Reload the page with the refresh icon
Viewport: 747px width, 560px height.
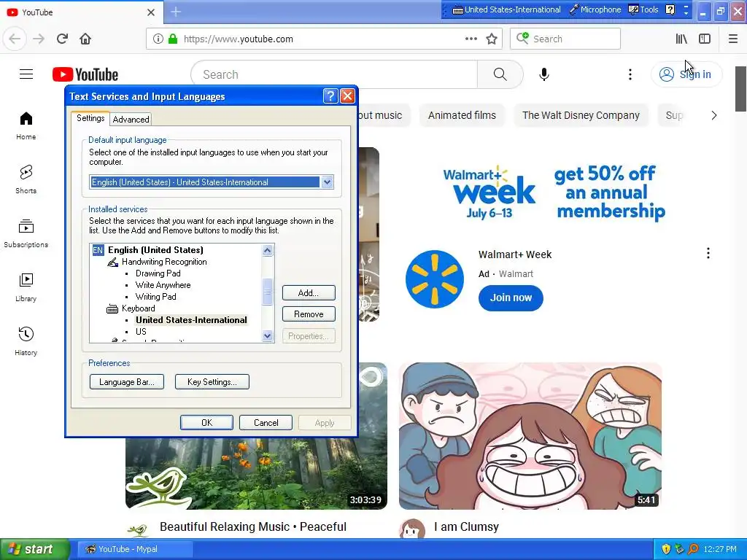tap(62, 39)
